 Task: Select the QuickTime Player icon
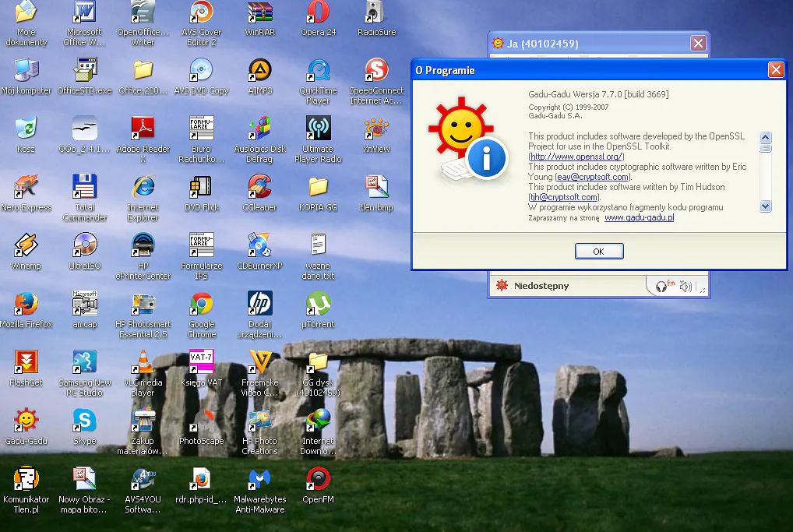(x=318, y=82)
